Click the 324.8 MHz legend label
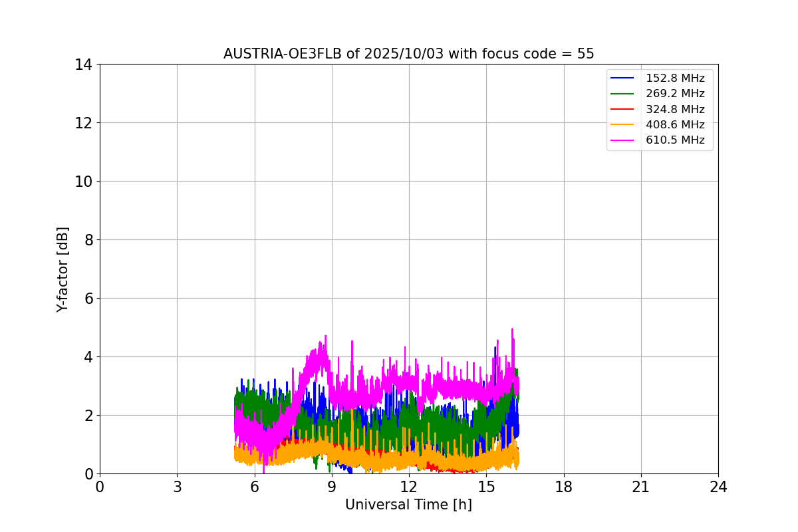The height and width of the screenshot is (532, 798). click(x=675, y=109)
